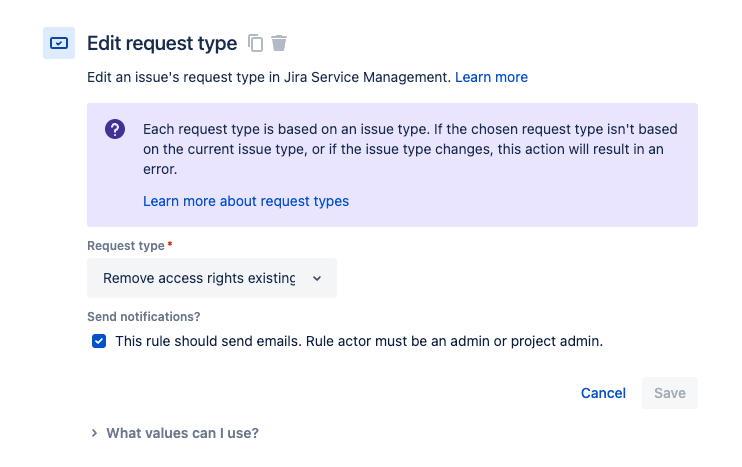Delete this action using the trash icon

pyautogui.click(x=279, y=43)
